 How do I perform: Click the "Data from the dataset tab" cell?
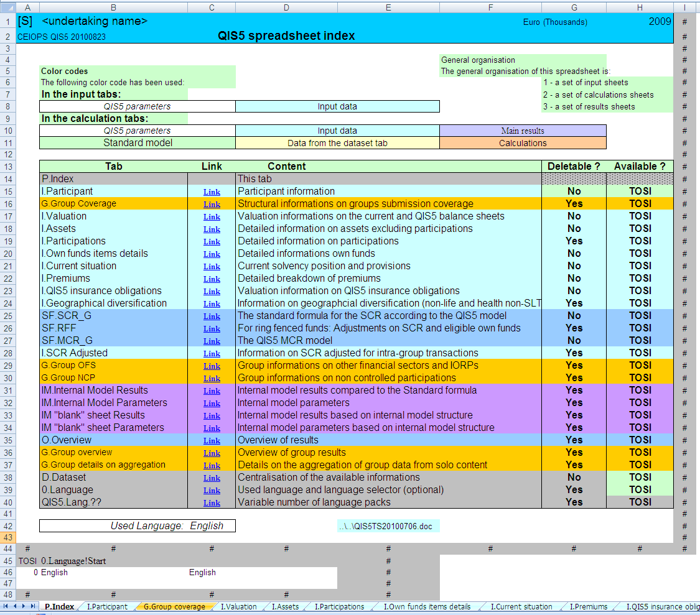[x=337, y=143]
